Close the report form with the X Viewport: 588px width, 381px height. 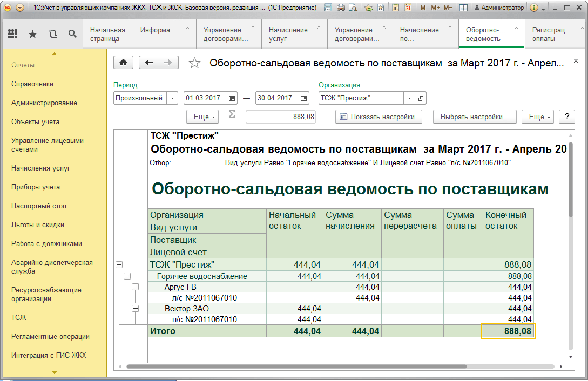click(576, 60)
